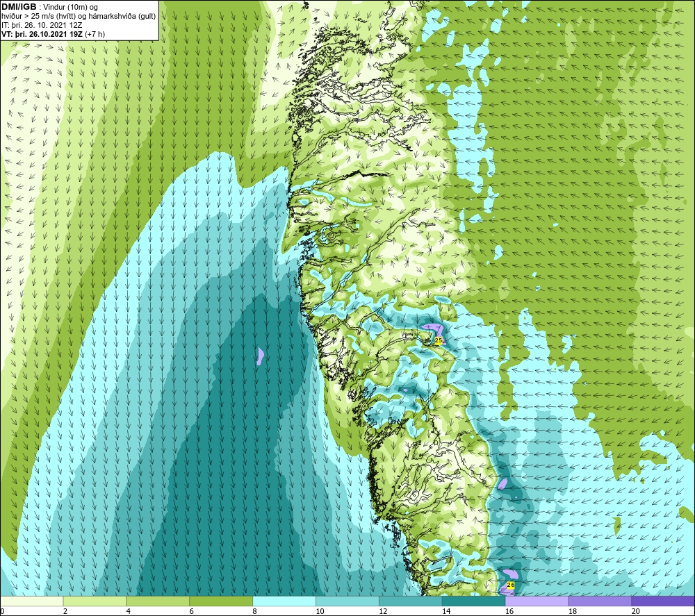
Task: Click the legend scale label 8
Action: click(255, 611)
